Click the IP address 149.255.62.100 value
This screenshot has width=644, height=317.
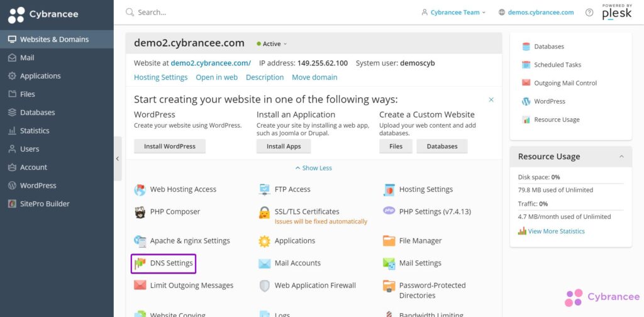click(323, 64)
